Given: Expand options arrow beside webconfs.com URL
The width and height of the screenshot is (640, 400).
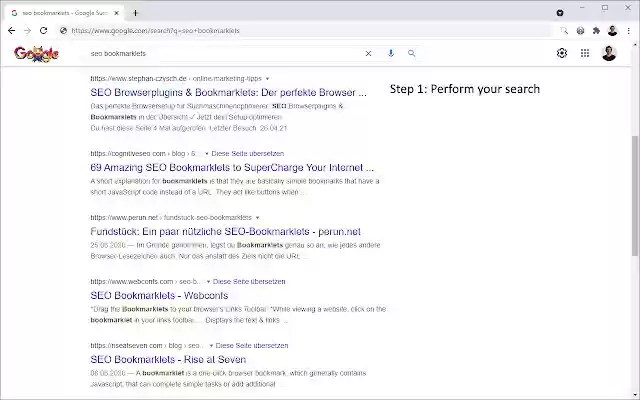Looking at the screenshot, I should 208,282.
